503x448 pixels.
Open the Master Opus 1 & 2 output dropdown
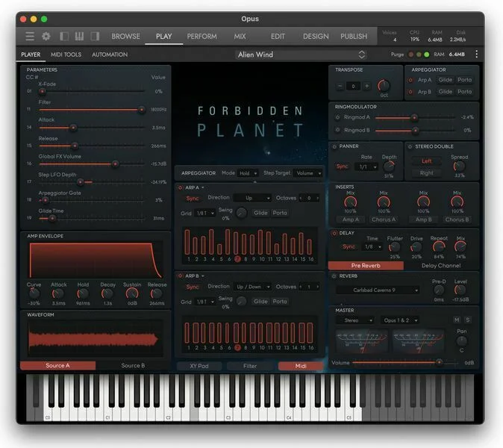tap(400, 320)
